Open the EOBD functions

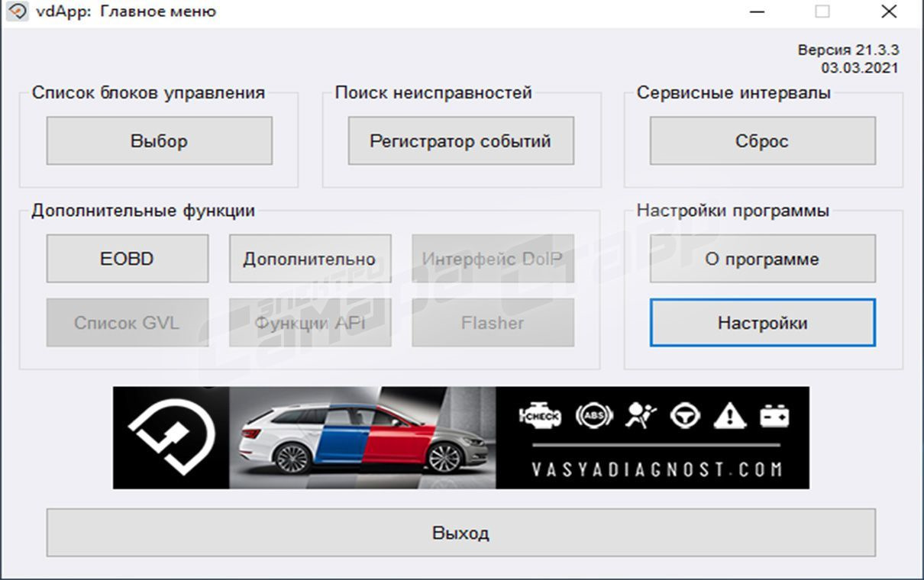coord(127,259)
